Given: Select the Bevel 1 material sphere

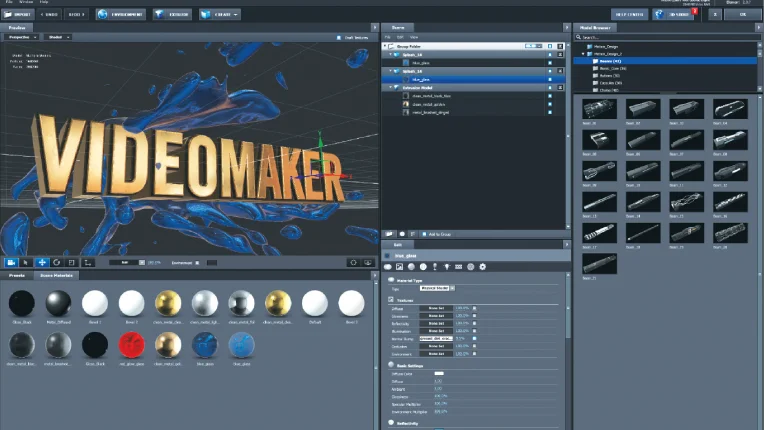Looking at the screenshot, I should tap(95, 303).
